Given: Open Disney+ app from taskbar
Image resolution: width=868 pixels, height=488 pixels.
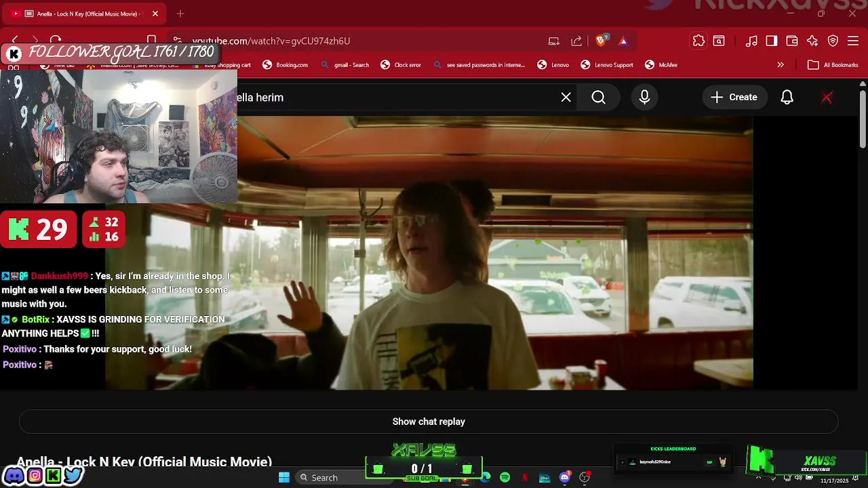Looking at the screenshot, I should 545,478.
